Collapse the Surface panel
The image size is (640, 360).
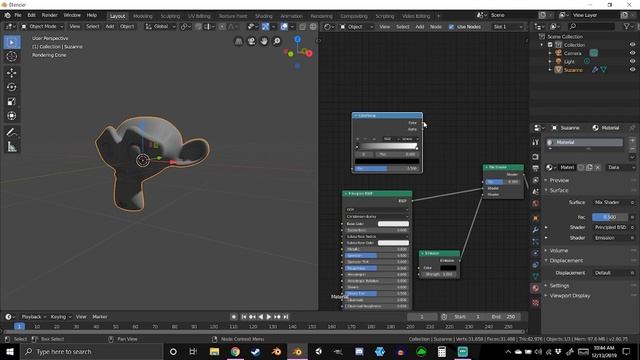click(558, 190)
